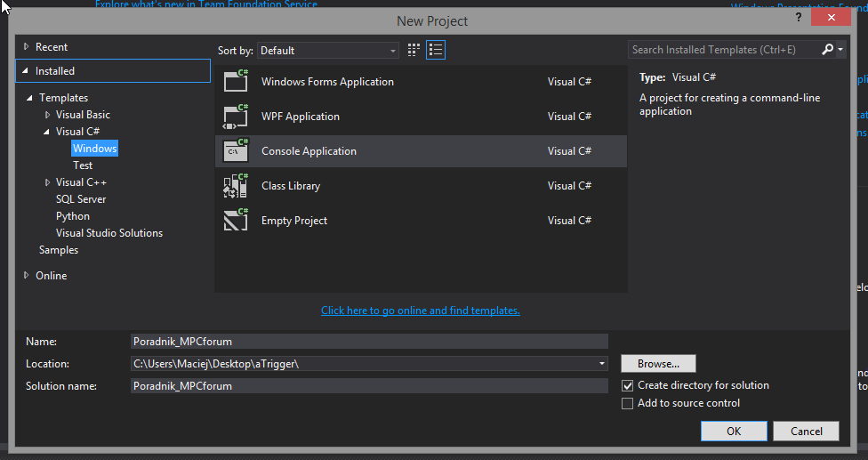Select Samples in the tree
The height and width of the screenshot is (460, 868).
(x=59, y=250)
